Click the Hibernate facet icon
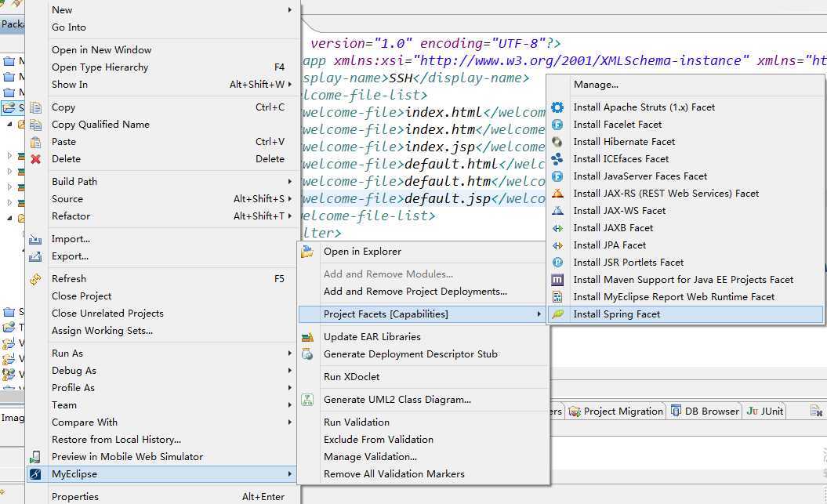The height and width of the screenshot is (504, 827). 557,142
